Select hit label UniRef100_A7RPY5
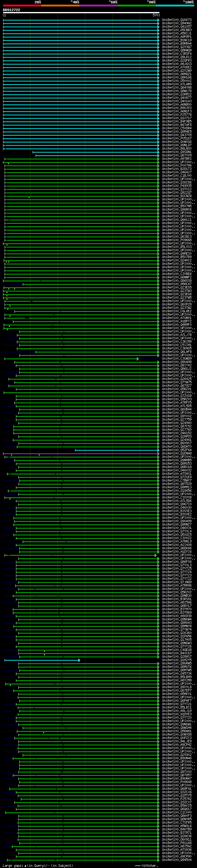Image resolution: width=197 pixels, height=868 pixels. [176, 403]
